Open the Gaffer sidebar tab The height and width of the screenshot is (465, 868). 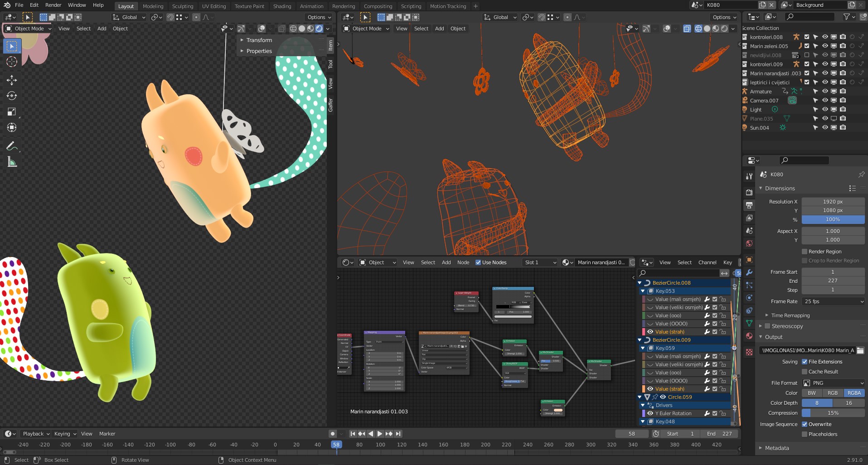pyautogui.click(x=331, y=105)
